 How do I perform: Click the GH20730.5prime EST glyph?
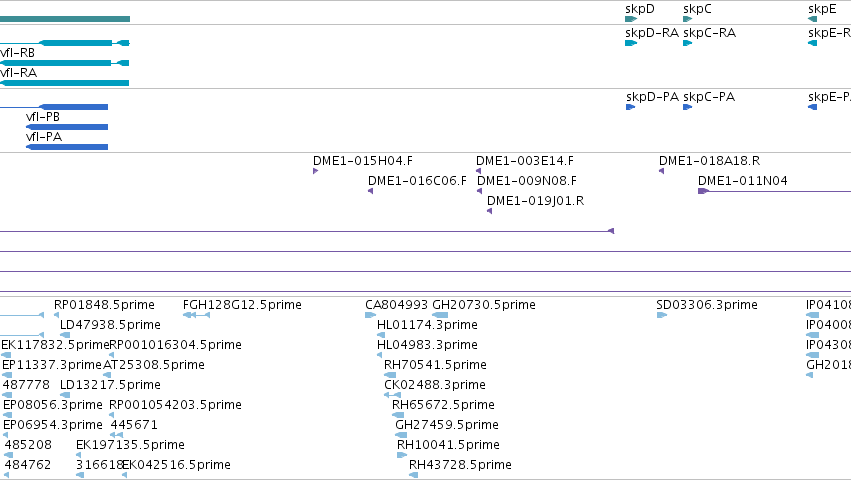(x=440, y=315)
